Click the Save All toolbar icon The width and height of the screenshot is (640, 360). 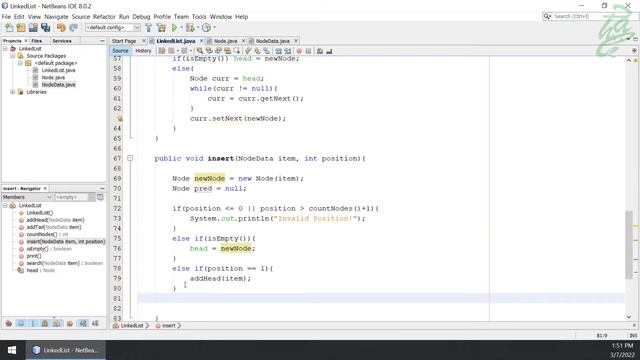[45, 27]
